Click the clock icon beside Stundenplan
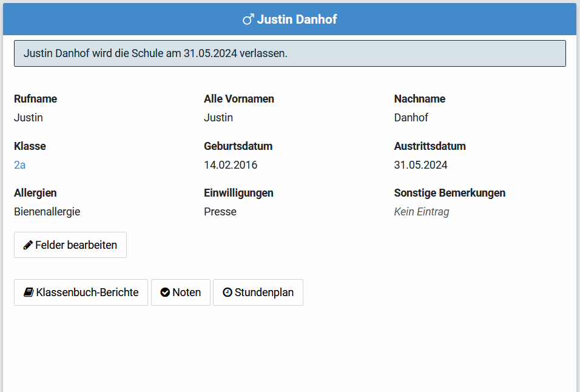The height and width of the screenshot is (392, 580). tap(228, 292)
